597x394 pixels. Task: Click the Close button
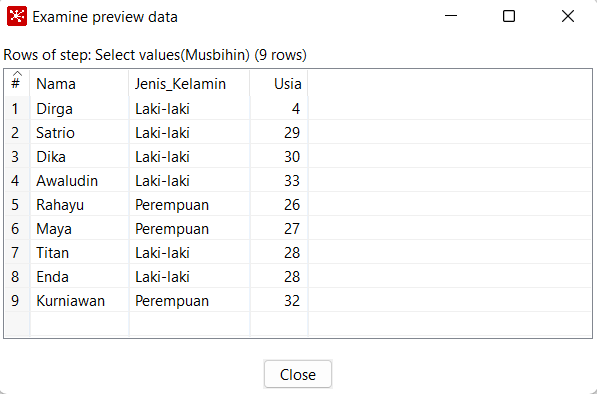pos(298,374)
